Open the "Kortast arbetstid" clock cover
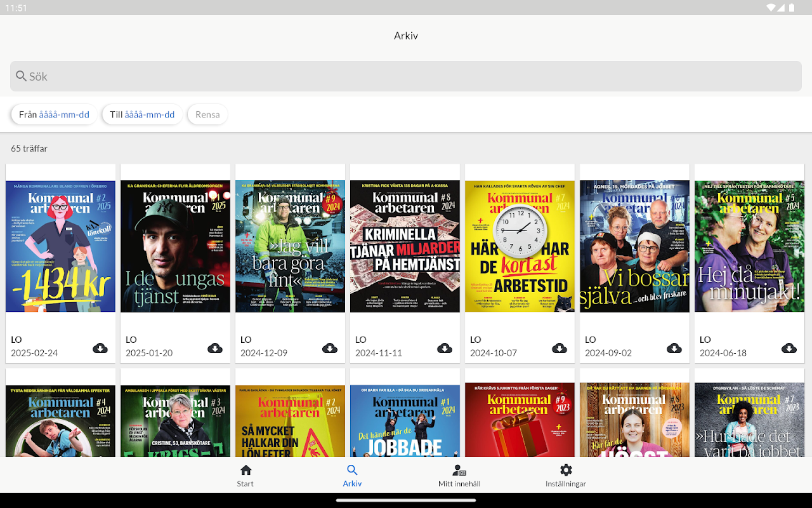 (520, 246)
